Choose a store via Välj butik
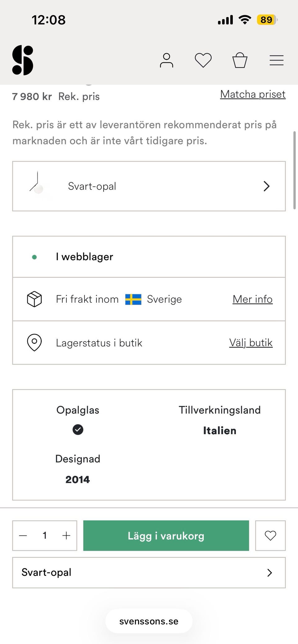Image resolution: width=298 pixels, height=644 pixels. (x=251, y=342)
